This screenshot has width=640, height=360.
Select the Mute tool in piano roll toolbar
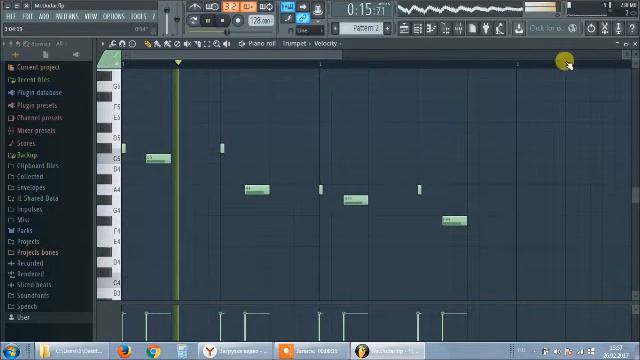point(187,44)
